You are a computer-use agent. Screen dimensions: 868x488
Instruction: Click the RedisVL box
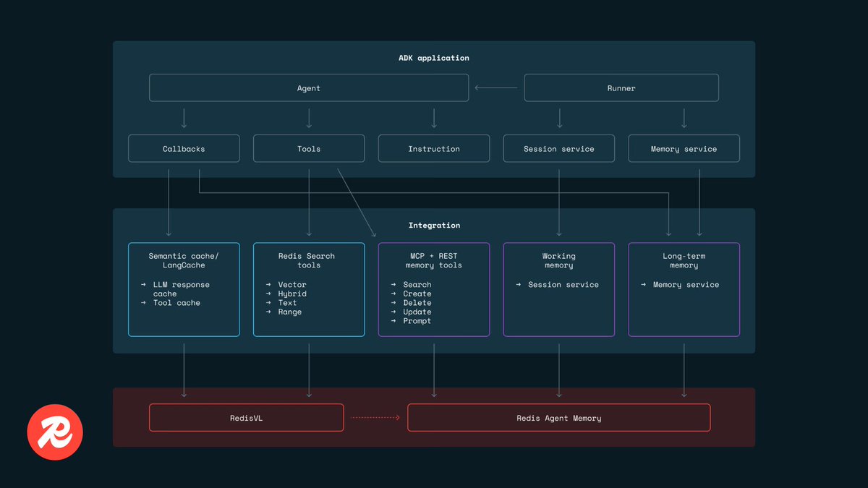[247, 418]
